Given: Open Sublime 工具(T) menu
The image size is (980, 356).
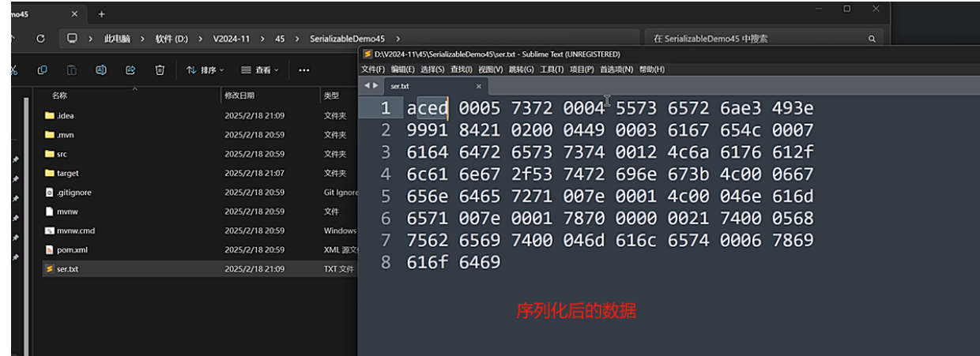Looking at the screenshot, I should pyautogui.click(x=552, y=69).
